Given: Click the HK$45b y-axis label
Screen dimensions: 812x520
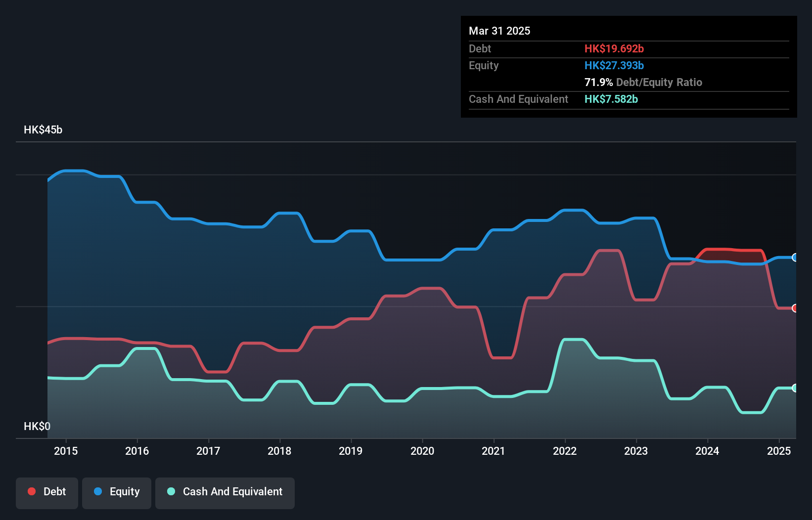Looking at the screenshot, I should coord(43,130).
